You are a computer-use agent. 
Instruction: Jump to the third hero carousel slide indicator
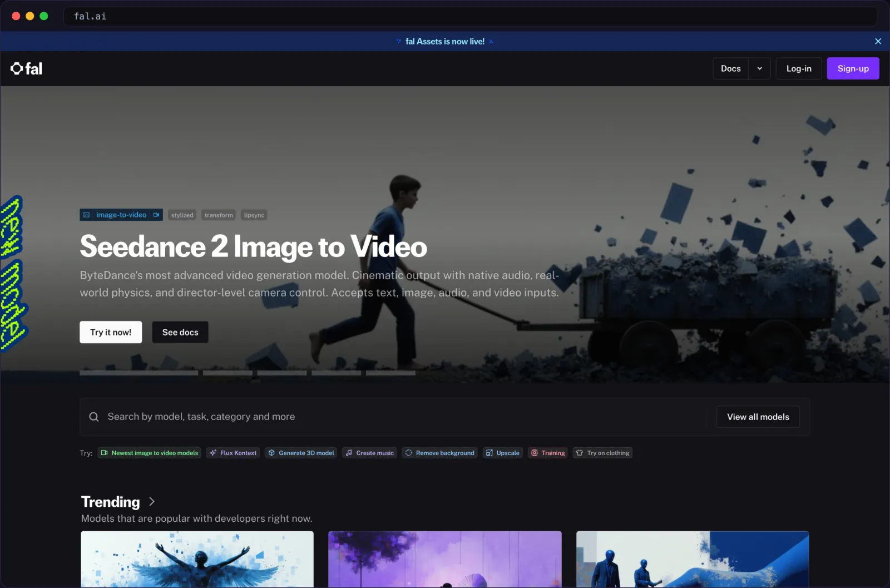(x=282, y=373)
